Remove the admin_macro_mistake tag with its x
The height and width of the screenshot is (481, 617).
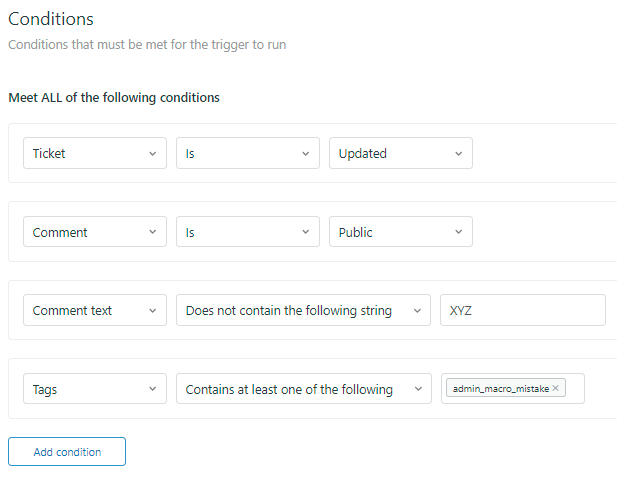(x=555, y=389)
